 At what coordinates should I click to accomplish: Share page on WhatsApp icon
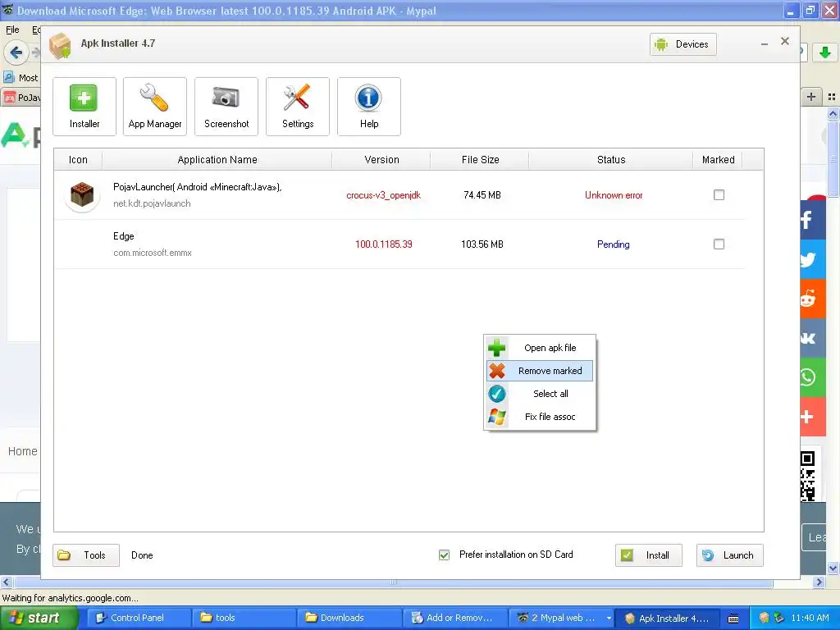pos(813,377)
